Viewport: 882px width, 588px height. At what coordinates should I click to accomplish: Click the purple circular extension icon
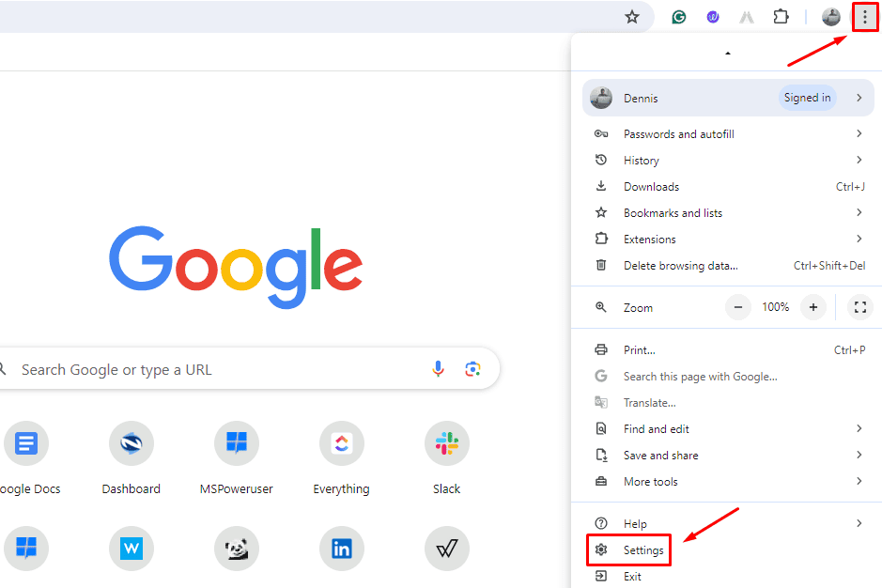pos(713,18)
